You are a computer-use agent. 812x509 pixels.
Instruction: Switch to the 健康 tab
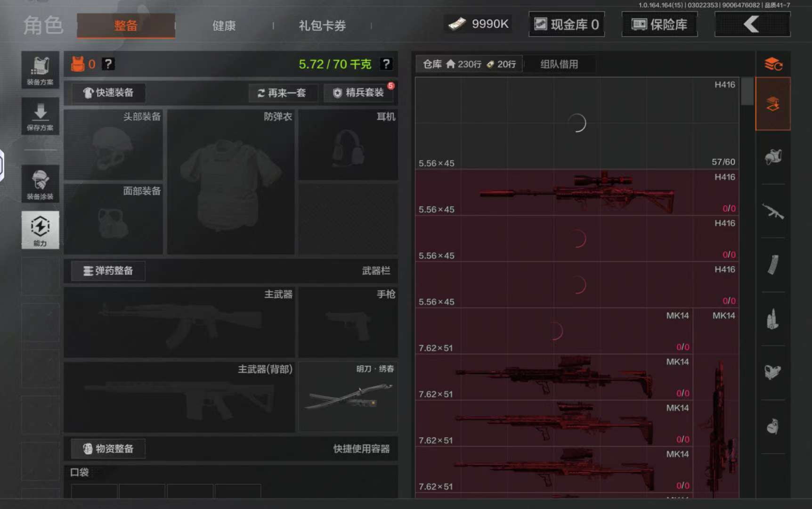click(224, 25)
